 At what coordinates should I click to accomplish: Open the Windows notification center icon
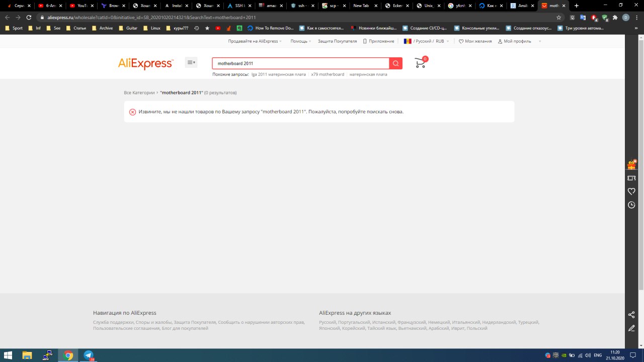pyautogui.click(x=633, y=355)
